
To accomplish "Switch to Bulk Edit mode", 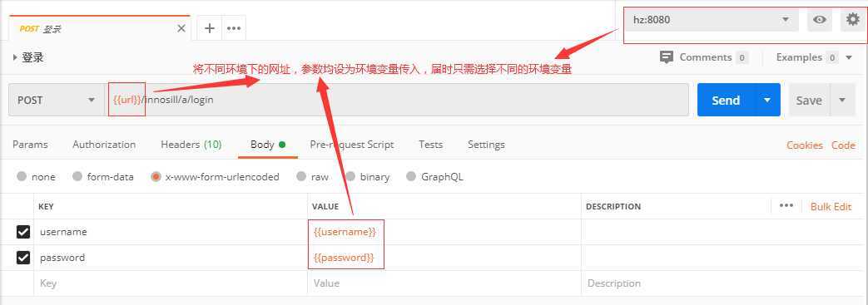I will 831,206.
